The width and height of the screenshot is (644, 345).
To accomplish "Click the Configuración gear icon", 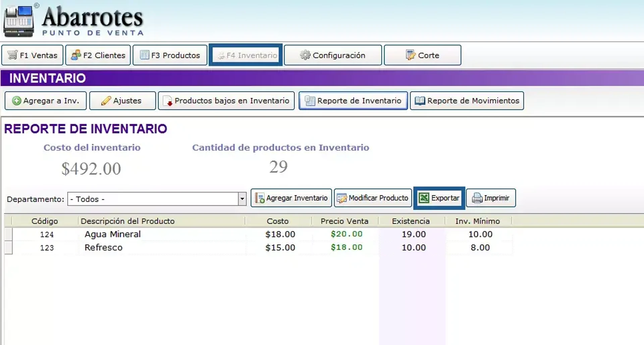I will point(305,55).
